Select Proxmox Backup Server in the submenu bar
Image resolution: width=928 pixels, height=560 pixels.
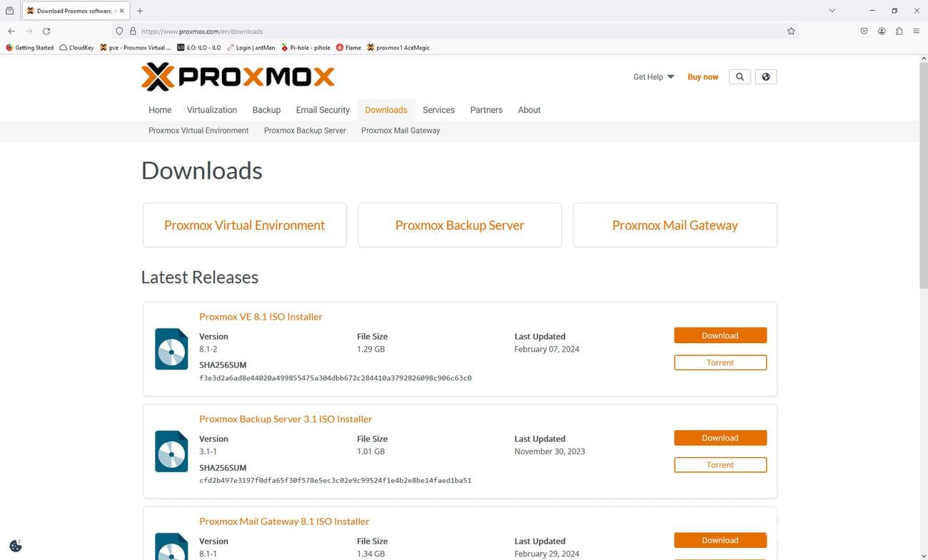pyautogui.click(x=305, y=131)
